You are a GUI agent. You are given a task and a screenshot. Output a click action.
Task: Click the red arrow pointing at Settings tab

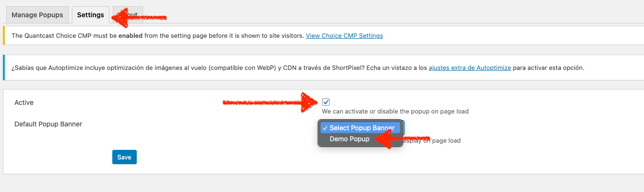click(139, 18)
